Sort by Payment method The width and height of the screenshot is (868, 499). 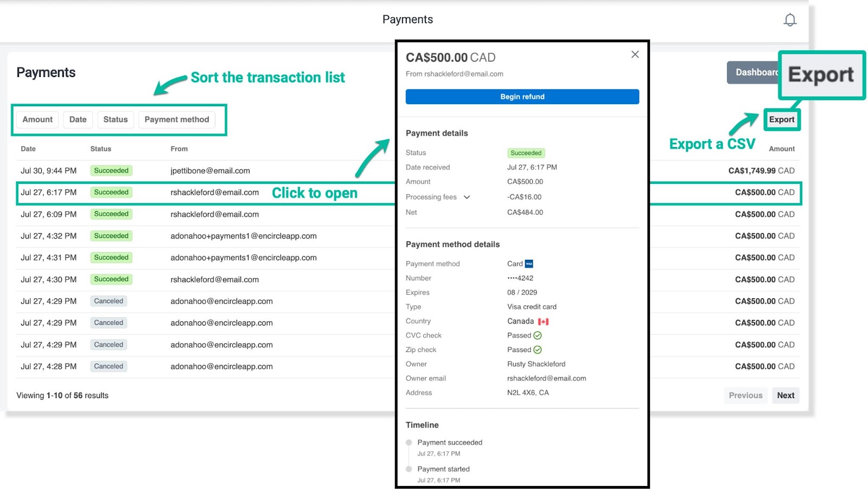176,119
